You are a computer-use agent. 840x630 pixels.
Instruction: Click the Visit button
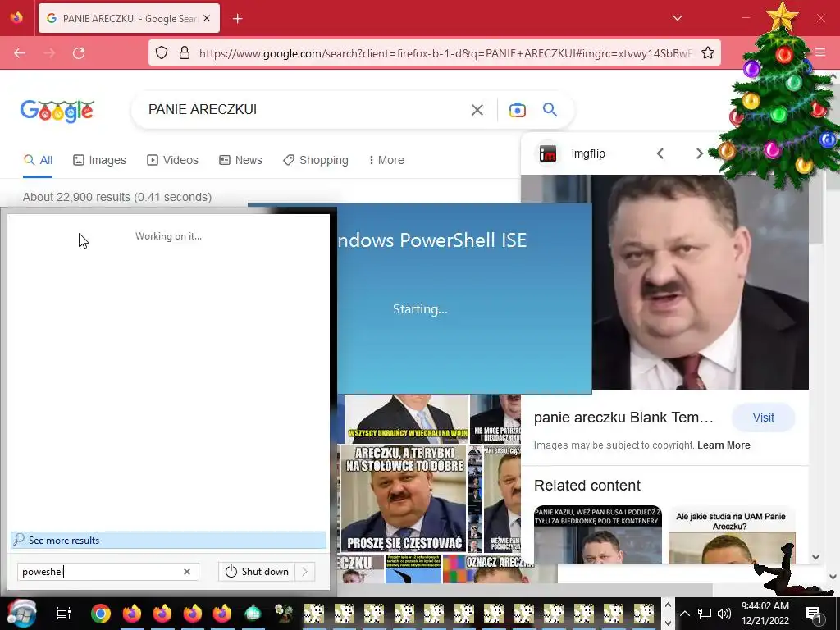(763, 418)
